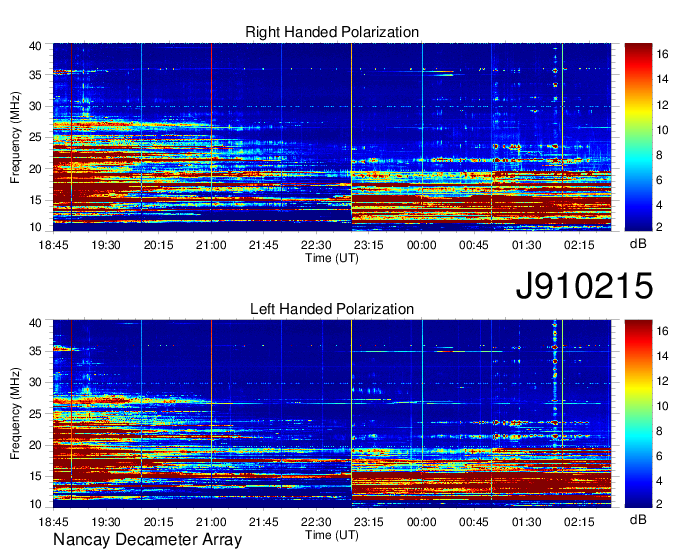Click 25 MHz tick on Left Handed frequency axis
Screen dimensions: 680x552
[x=35, y=414]
